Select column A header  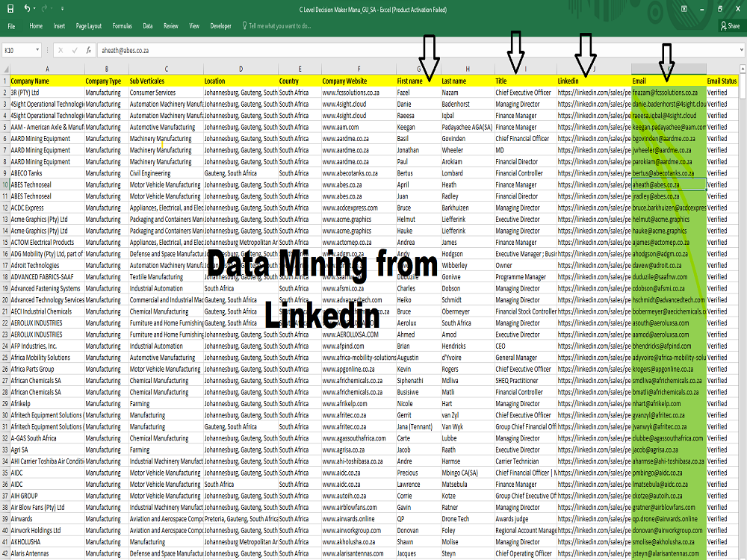47,69
